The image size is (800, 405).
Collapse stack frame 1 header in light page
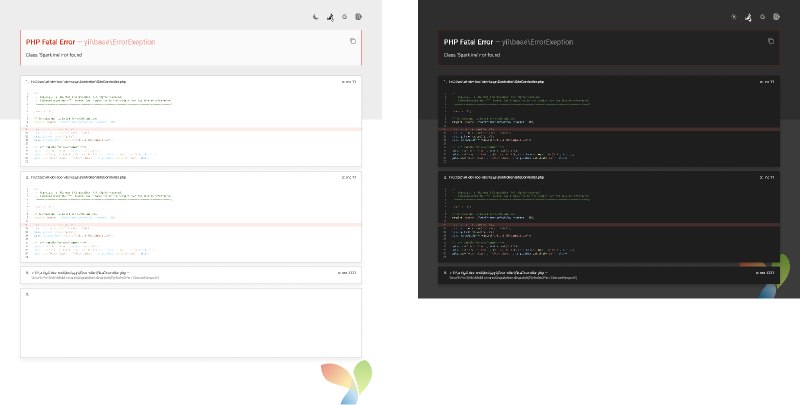pos(191,82)
